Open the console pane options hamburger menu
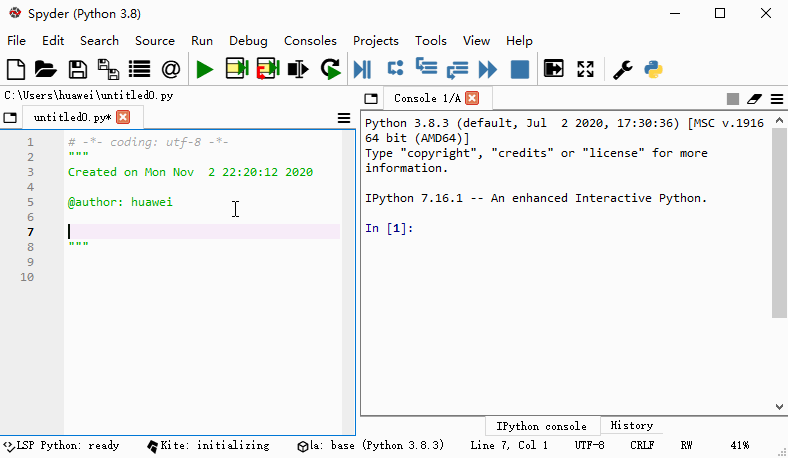 click(x=777, y=99)
